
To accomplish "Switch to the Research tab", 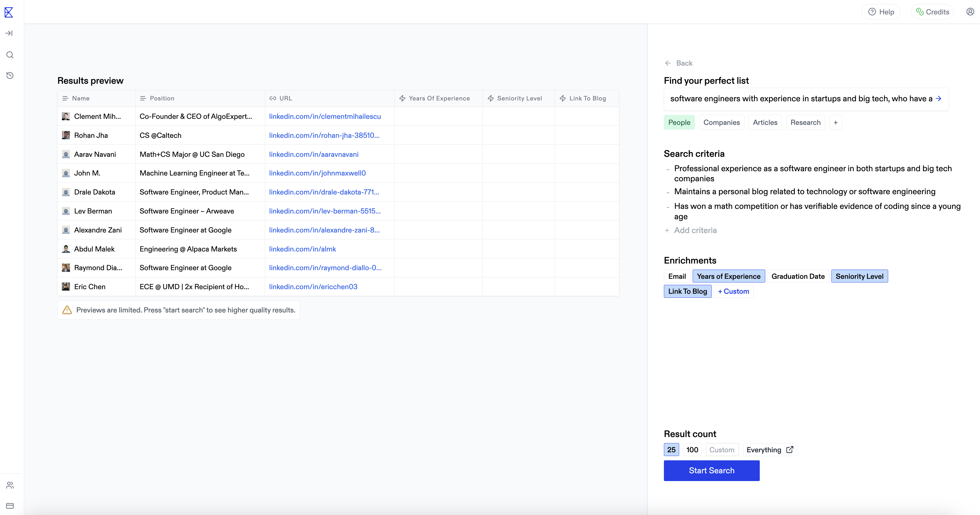I will click(805, 122).
